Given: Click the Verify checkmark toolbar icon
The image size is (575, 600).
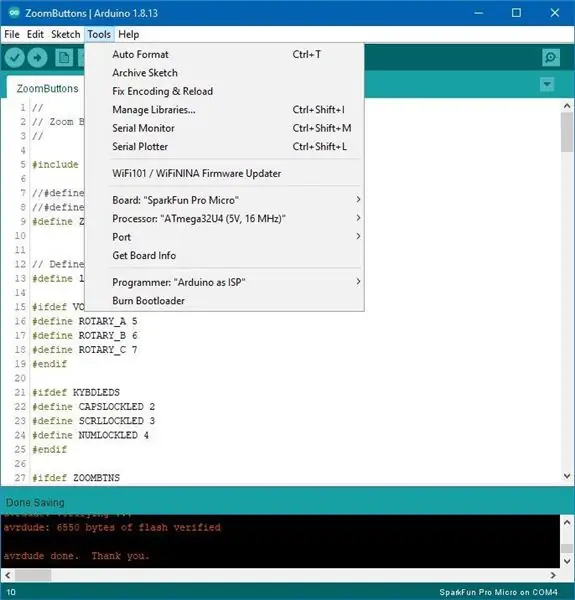Looking at the screenshot, I should click(15, 58).
